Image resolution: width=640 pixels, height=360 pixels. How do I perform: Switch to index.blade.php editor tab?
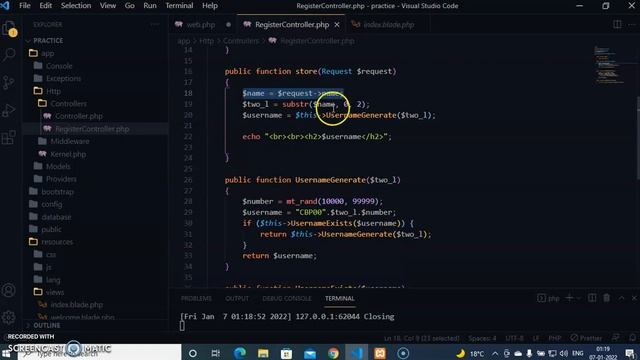point(388,25)
